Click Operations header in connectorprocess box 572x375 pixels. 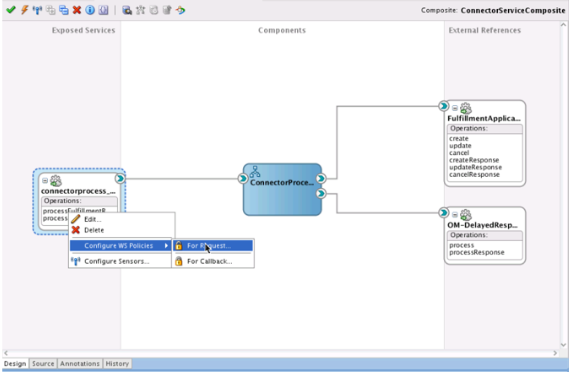79,201
